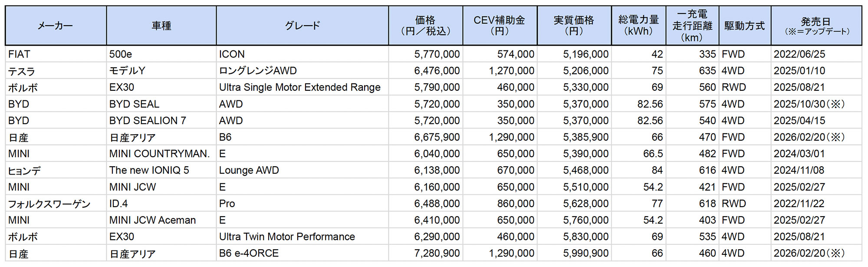Select the 7,280,900 price cell
868x267 pixels.
[x=437, y=253]
